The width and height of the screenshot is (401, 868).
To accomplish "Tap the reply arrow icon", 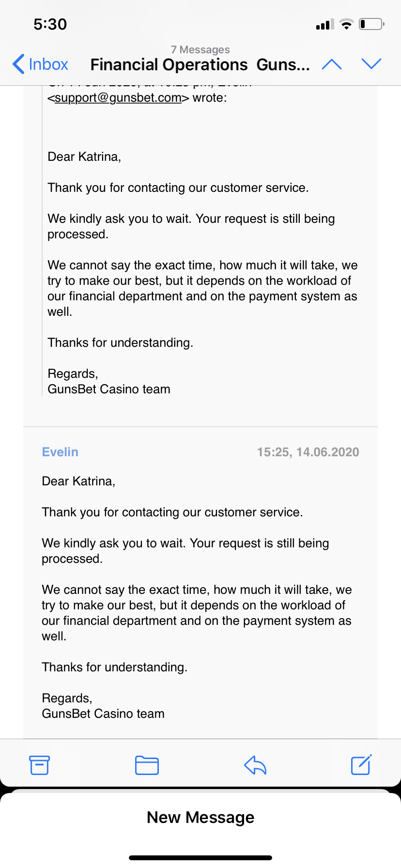I will coord(255,765).
